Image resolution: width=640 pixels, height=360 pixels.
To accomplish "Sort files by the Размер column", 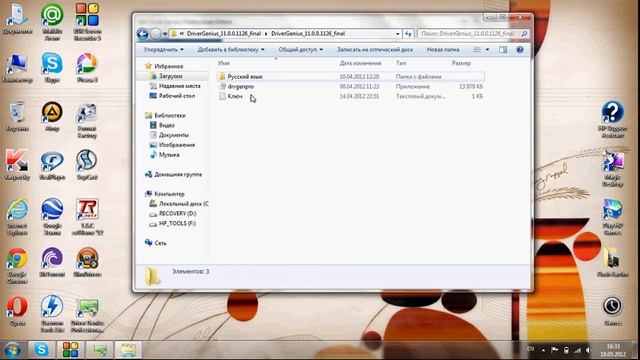I will pyautogui.click(x=461, y=63).
